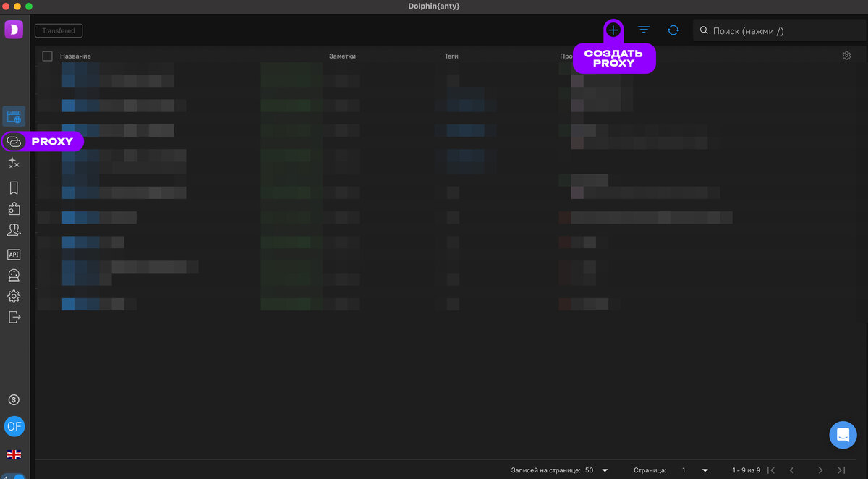Open the bookmarks sidebar icon
868x479 pixels.
pos(14,188)
